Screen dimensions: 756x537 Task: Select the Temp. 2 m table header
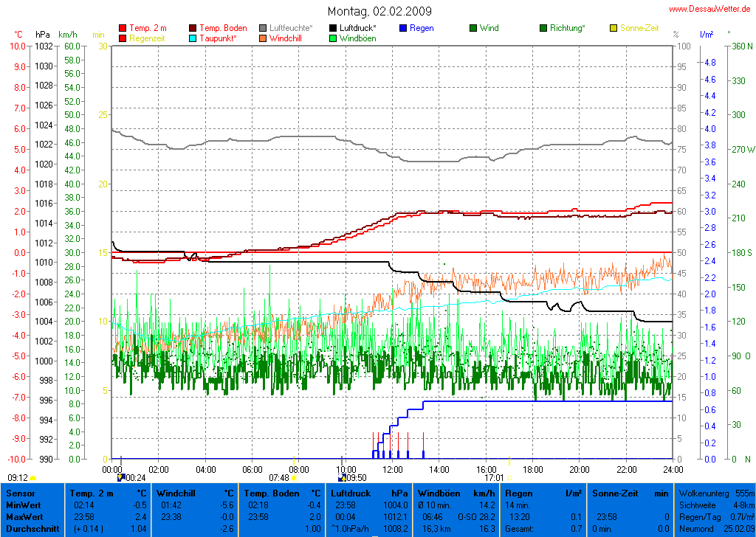92,493
